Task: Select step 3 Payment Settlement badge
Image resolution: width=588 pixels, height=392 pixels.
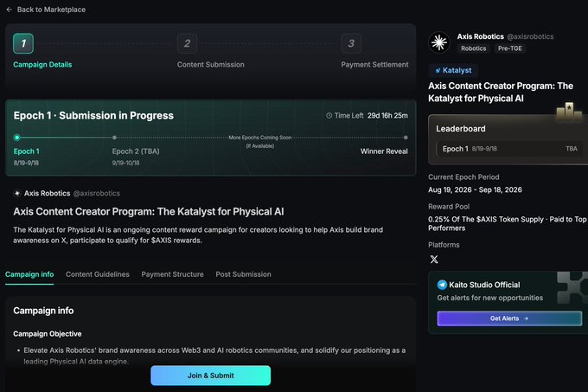Action: coord(351,43)
